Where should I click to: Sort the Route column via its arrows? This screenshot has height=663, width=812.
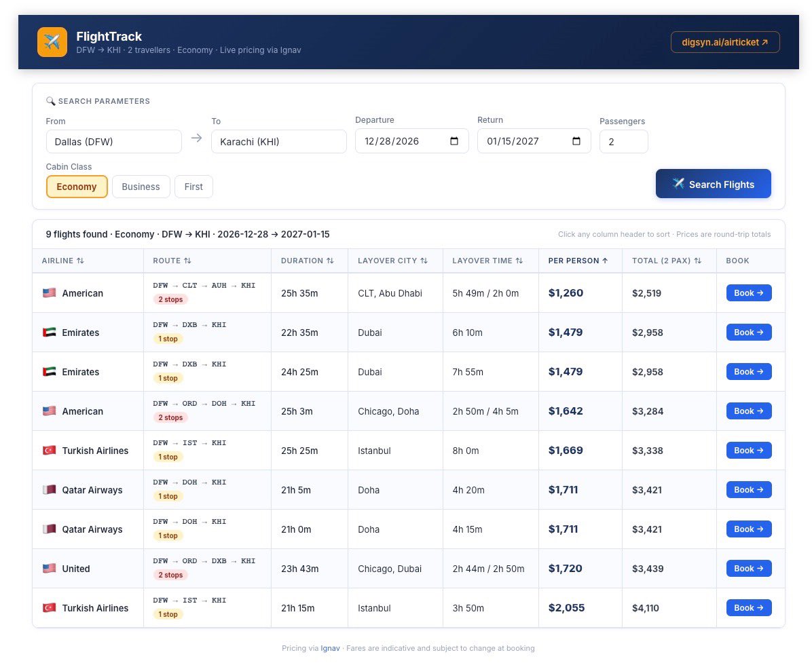point(187,261)
